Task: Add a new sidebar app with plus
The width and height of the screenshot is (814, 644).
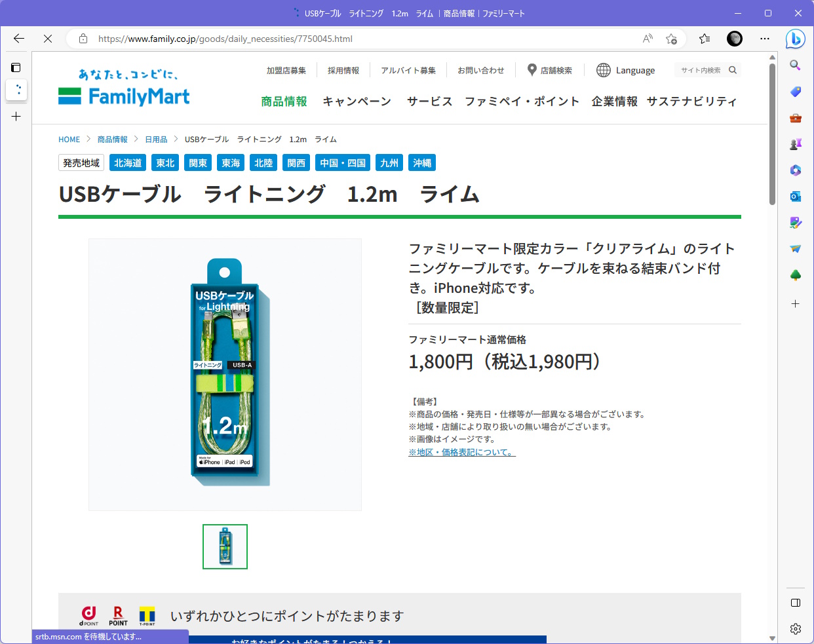Action: coord(795,304)
